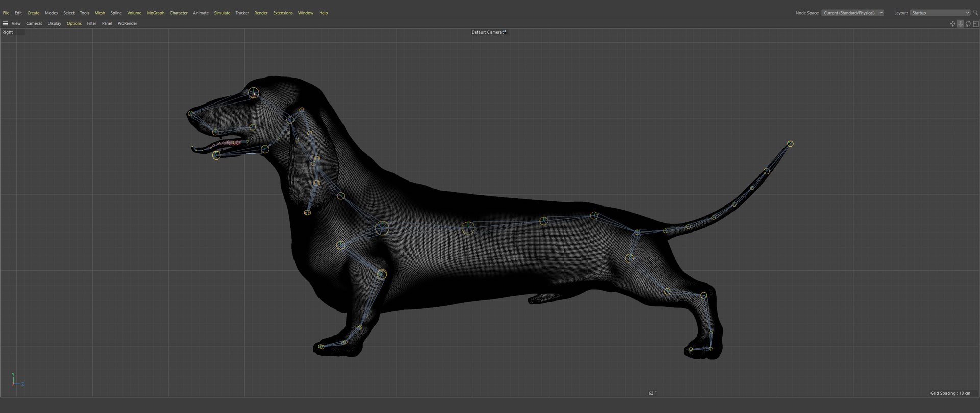Open the Simulate menu

(222, 13)
